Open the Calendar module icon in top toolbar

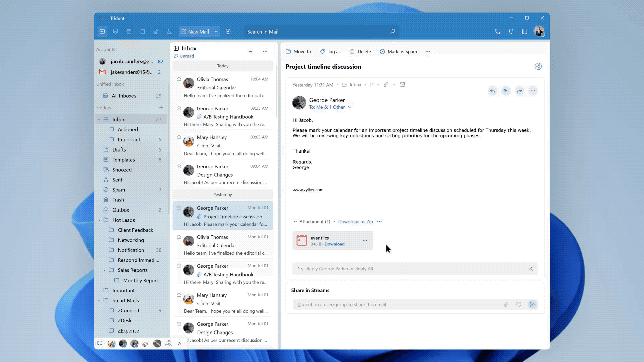click(129, 32)
